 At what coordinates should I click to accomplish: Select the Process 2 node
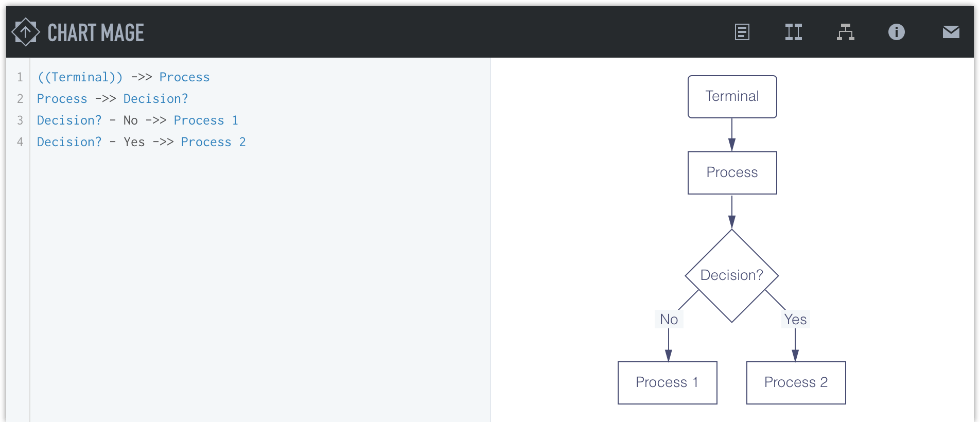(x=796, y=382)
